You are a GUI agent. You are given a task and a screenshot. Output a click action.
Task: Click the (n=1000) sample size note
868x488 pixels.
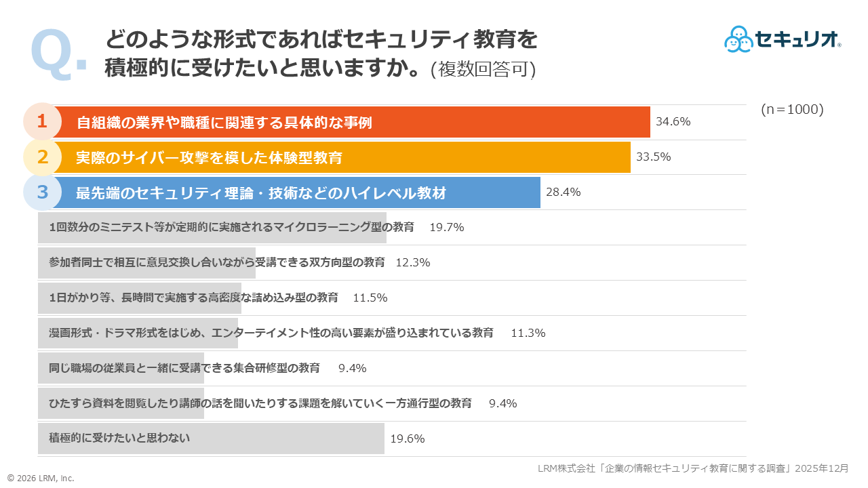click(x=792, y=110)
